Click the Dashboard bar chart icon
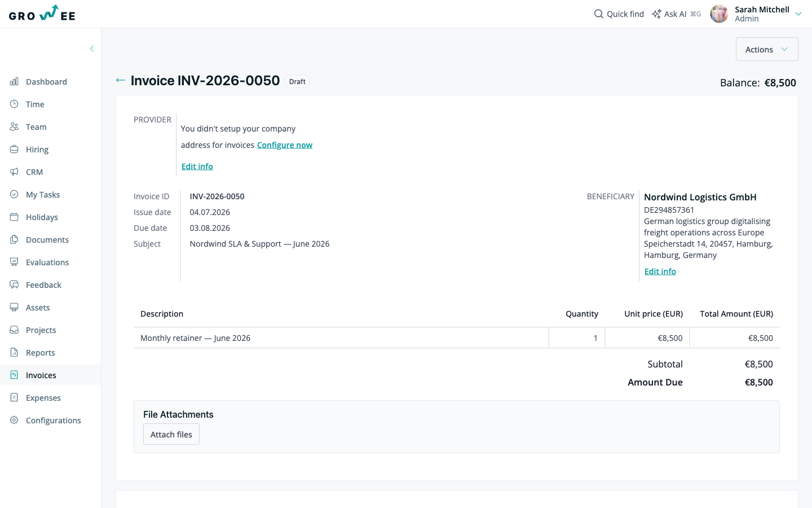Image resolution: width=812 pixels, height=508 pixels. point(14,82)
